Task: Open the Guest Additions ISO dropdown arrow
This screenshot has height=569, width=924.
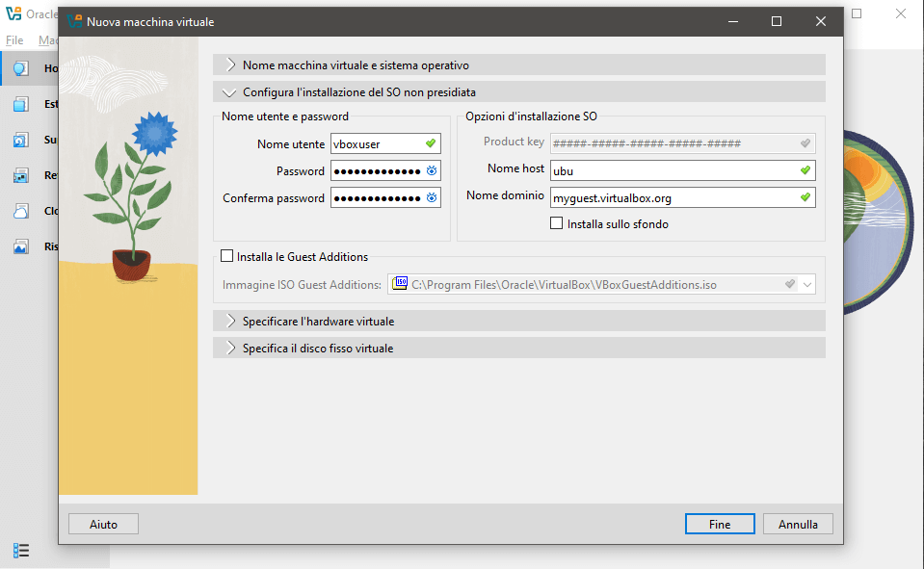Action: (x=807, y=283)
